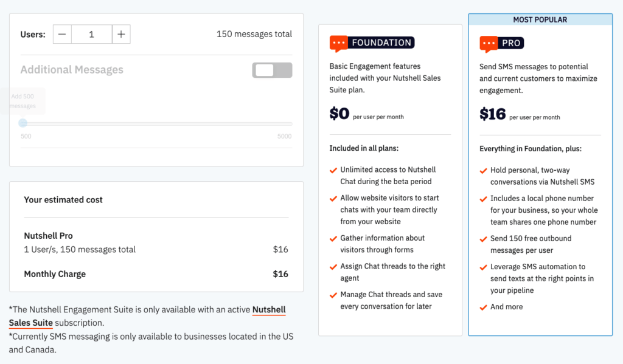The height and width of the screenshot is (364, 623).
Task: Click the additional messages slider handle
Action: [23, 123]
